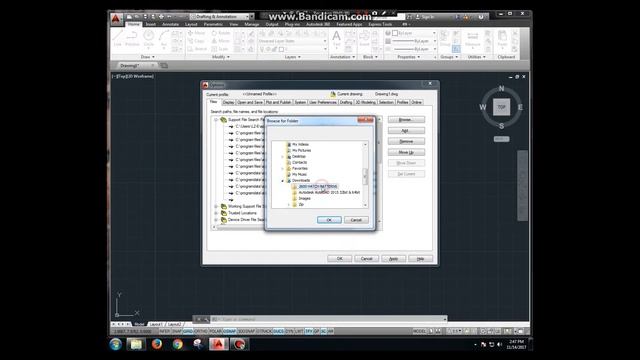This screenshot has width=640, height=360.
Task: Click the Remove button in Options dialog
Action: (x=406, y=141)
